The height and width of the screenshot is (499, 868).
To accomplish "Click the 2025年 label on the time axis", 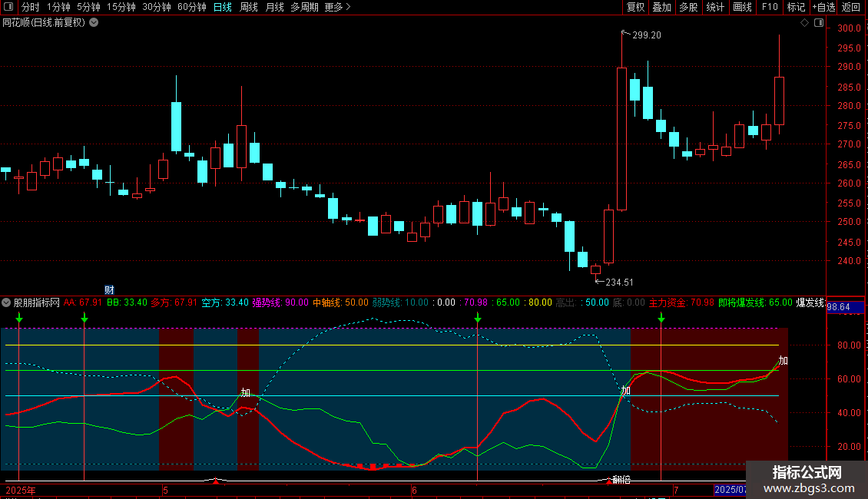I will pyautogui.click(x=21, y=490).
